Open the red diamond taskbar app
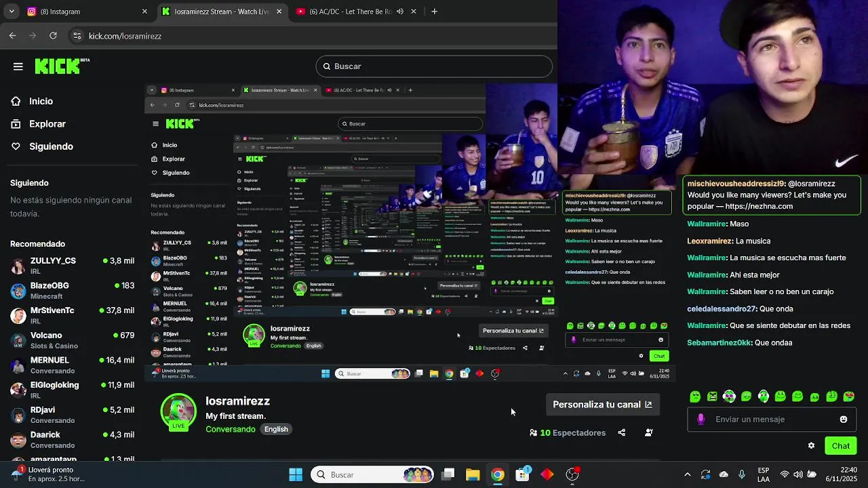Viewport: 868px width, 488px height. click(547, 474)
